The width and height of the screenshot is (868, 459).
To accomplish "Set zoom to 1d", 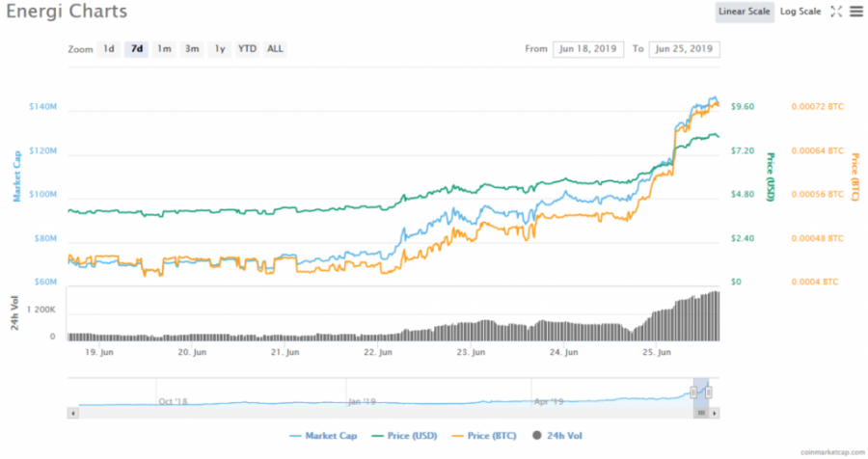I will [108, 49].
